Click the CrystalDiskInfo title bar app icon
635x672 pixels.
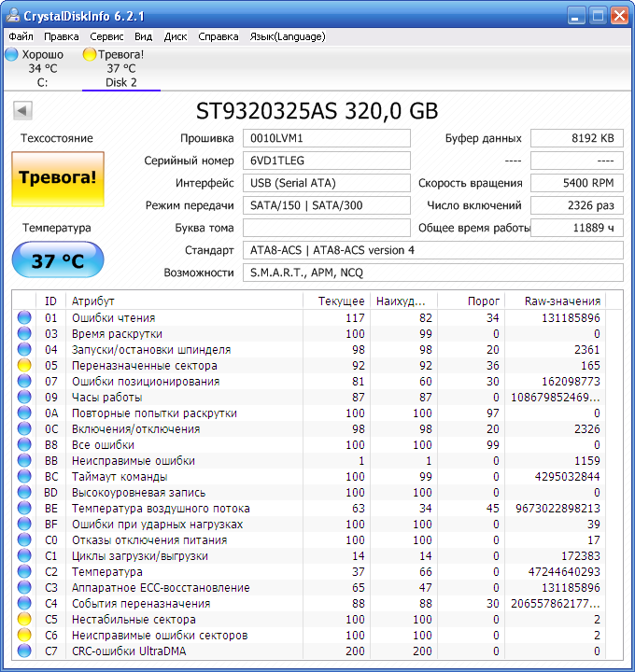pos(13,16)
